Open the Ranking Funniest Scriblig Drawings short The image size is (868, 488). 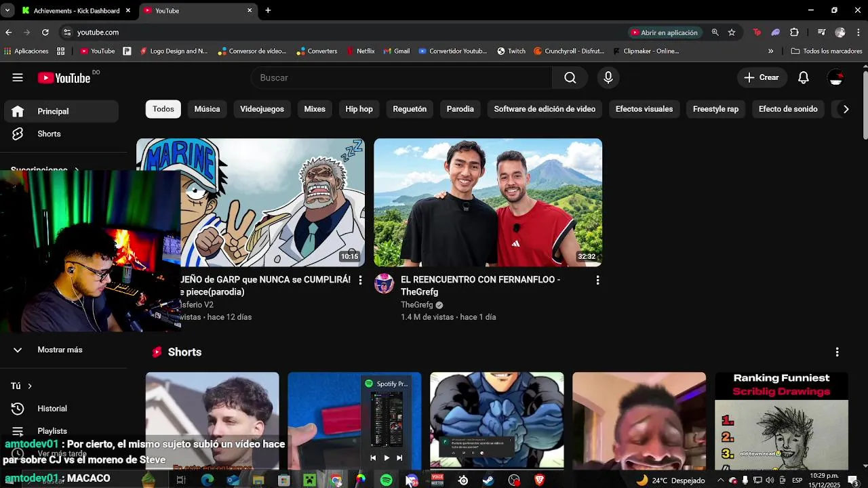tap(781, 420)
